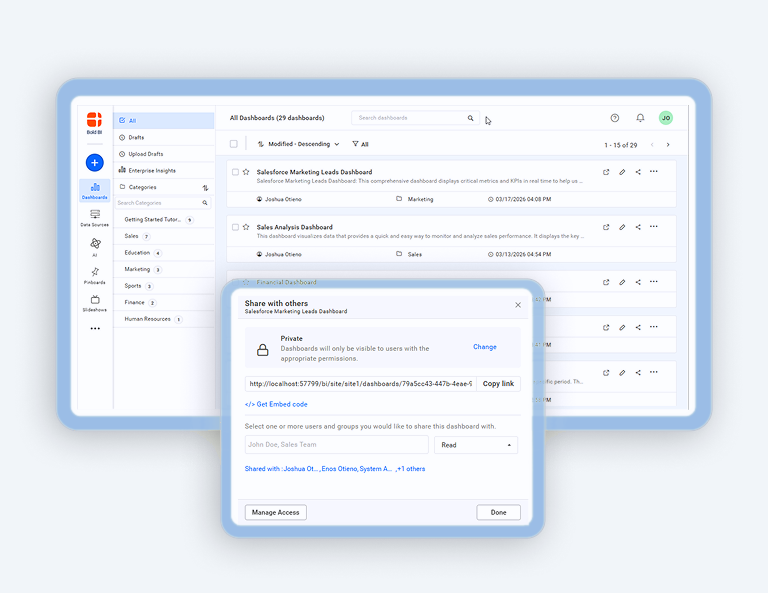
Task: Click the blue plus create button
Action: click(95, 163)
